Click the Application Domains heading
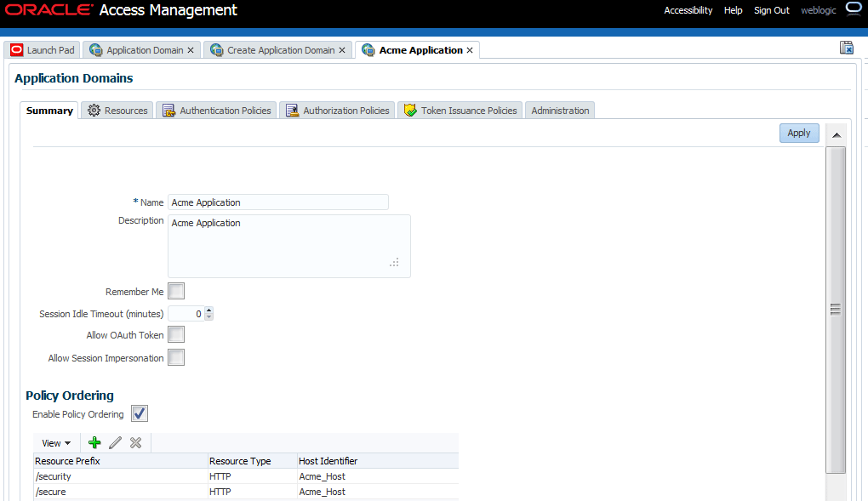 74,78
